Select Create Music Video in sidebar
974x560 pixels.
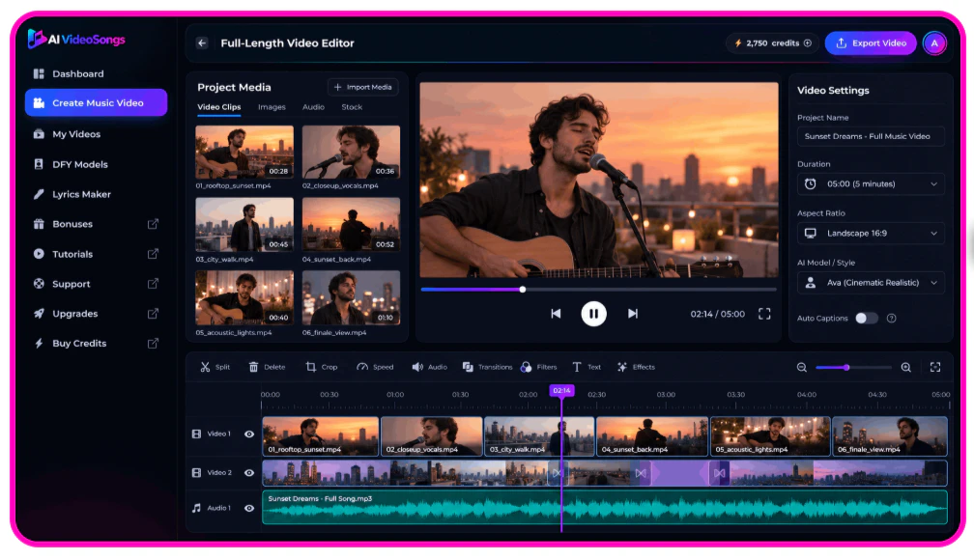coord(96,102)
